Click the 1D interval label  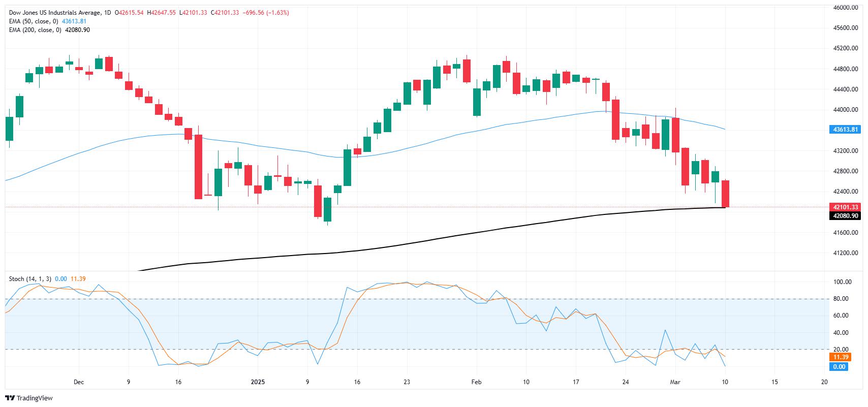107,13
